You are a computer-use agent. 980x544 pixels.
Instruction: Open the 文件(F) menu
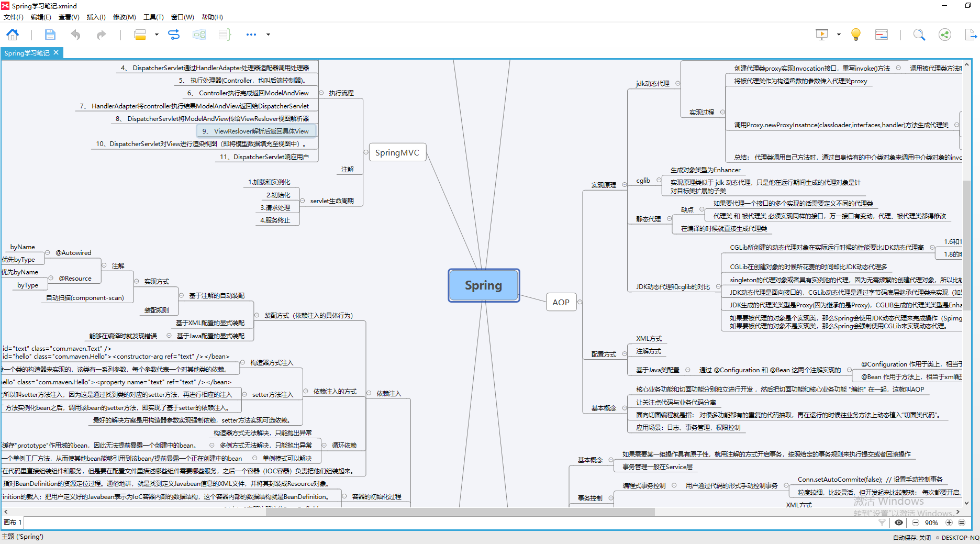pyautogui.click(x=14, y=17)
